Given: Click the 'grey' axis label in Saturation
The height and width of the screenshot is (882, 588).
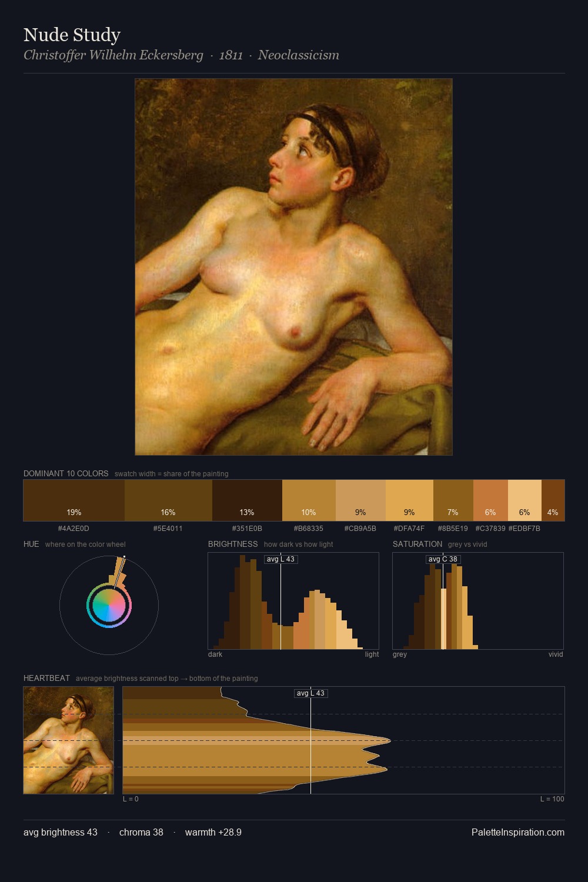Looking at the screenshot, I should point(400,654).
